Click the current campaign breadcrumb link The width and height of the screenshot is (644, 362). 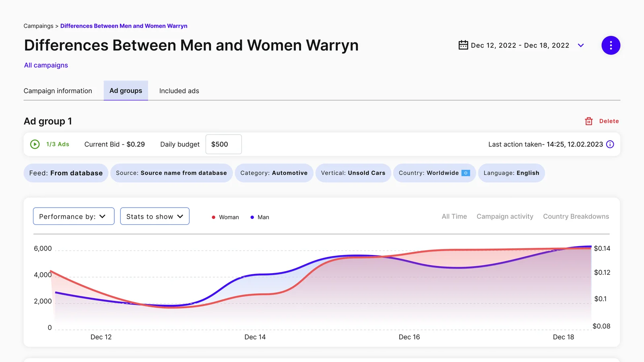pyautogui.click(x=124, y=26)
